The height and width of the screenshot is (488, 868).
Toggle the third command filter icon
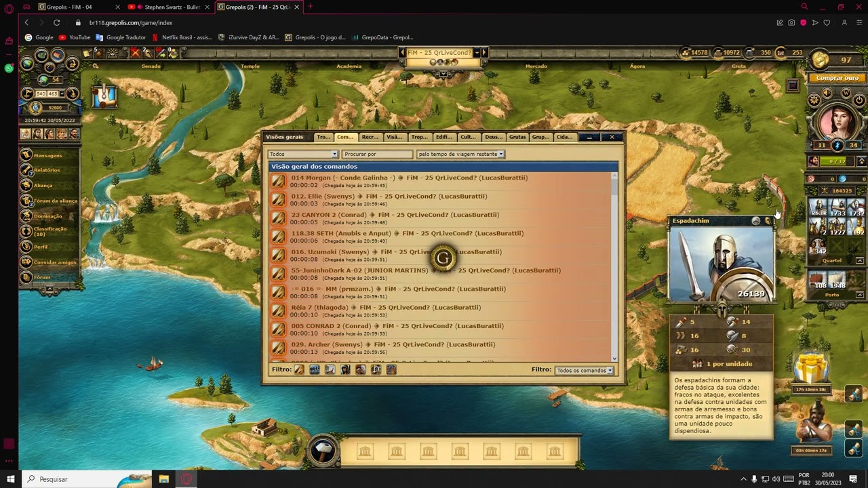click(x=330, y=369)
